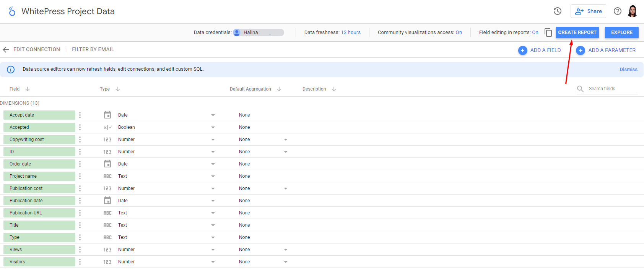The image size is (644, 279).
Task: Open the three-dot menu for Accepted
Action: coord(80,127)
